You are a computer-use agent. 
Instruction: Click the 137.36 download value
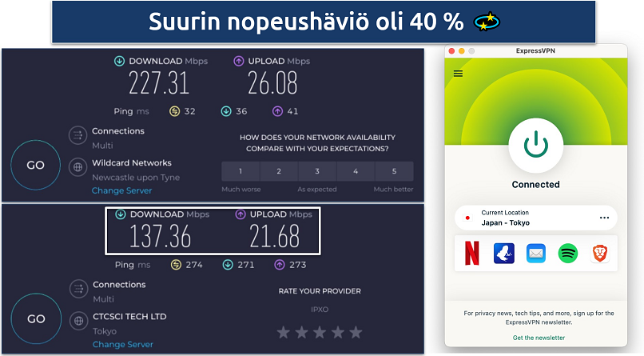160,236
